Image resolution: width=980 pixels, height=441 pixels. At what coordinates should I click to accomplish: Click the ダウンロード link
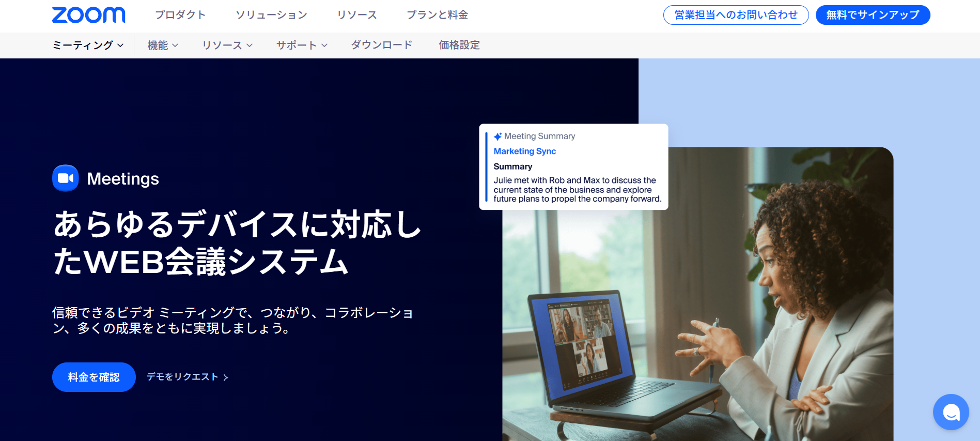pos(382,45)
